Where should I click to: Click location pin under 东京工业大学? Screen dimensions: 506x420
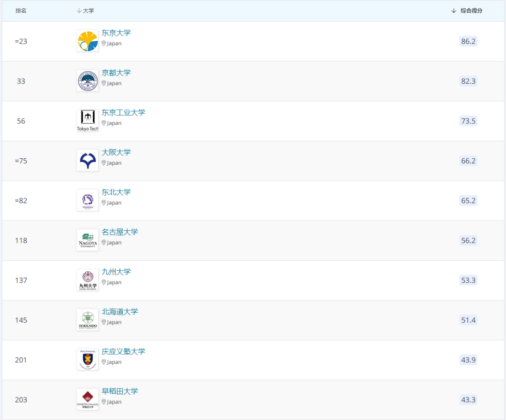pyautogui.click(x=104, y=123)
